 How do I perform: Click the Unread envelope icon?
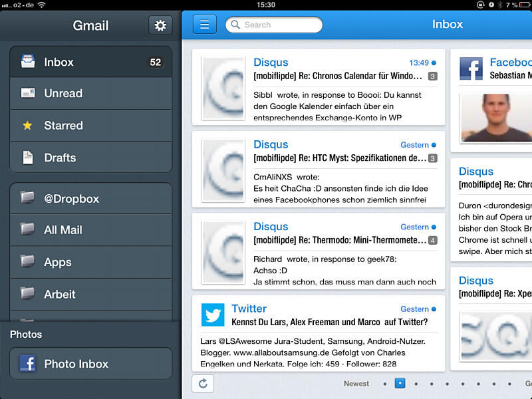tap(28, 92)
